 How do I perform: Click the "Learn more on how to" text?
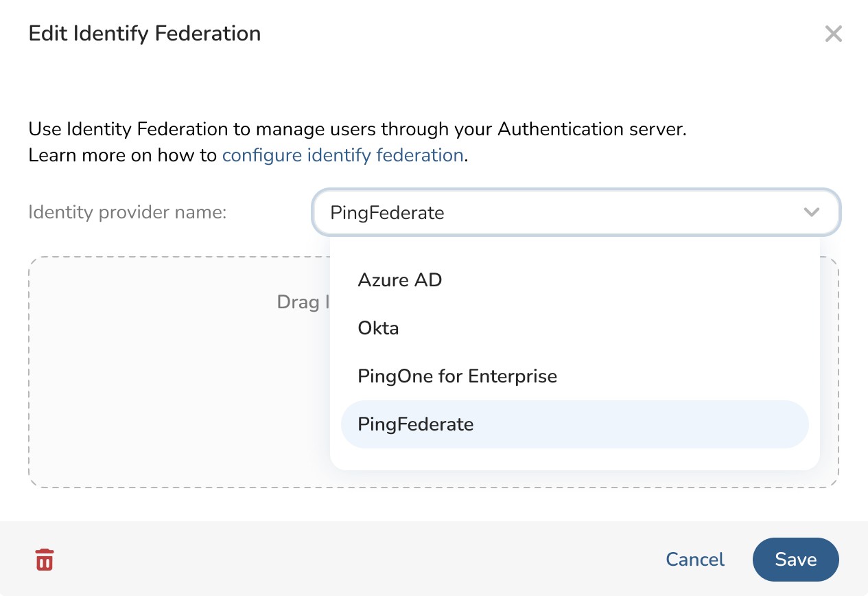pos(123,155)
